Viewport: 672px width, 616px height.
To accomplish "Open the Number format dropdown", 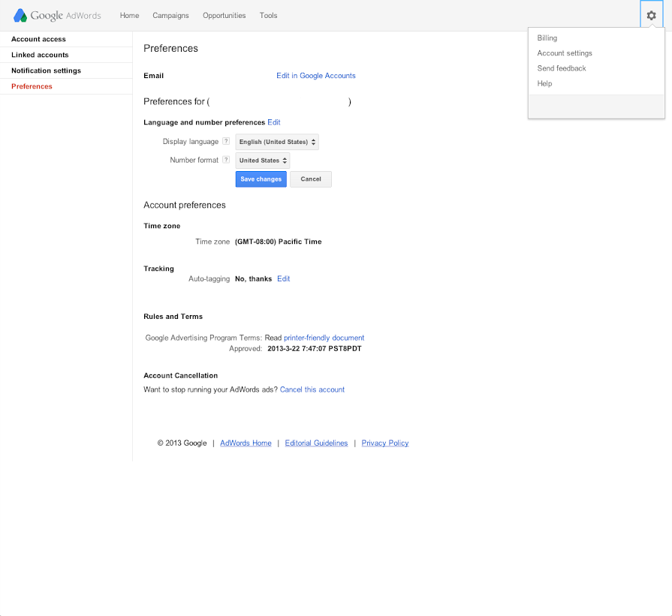I will [x=263, y=161].
